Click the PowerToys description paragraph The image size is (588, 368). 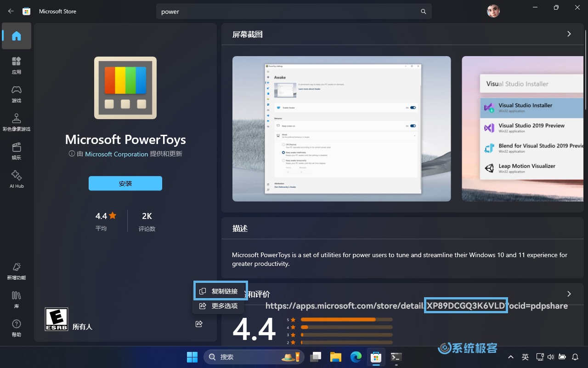pyautogui.click(x=400, y=259)
